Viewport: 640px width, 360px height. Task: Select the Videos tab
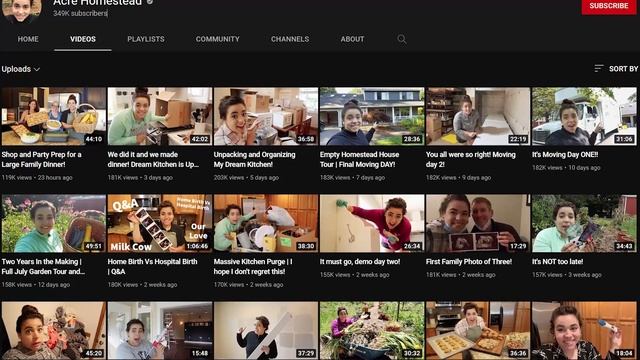click(83, 39)
